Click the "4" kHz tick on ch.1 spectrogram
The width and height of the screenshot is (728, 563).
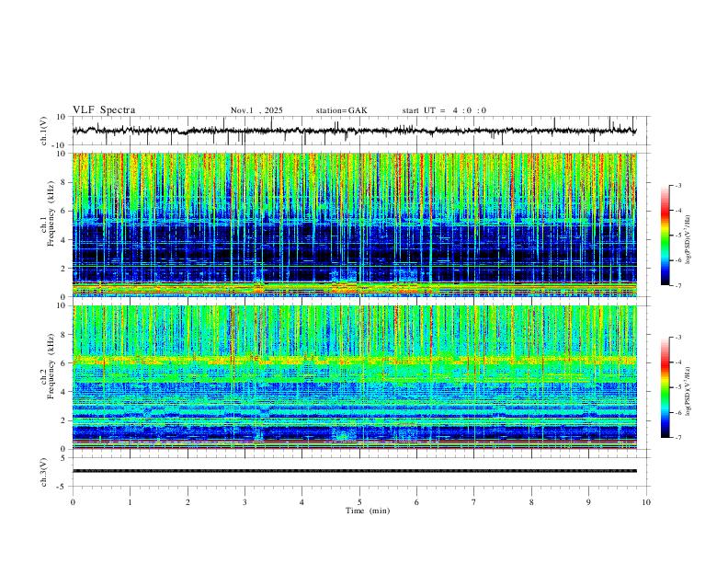tap(64, 240)
